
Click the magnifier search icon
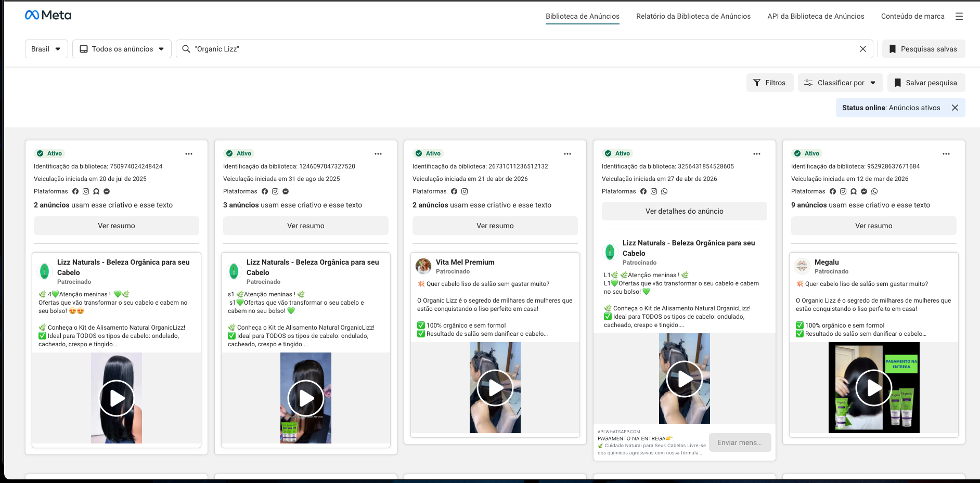click(186, 49)
